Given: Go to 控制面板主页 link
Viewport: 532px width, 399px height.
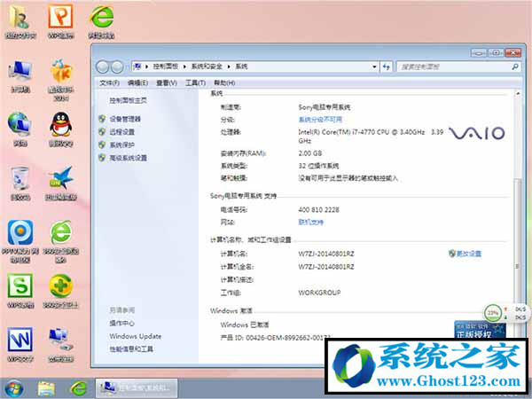Looking at the screenshot, I should coord(128,100).
